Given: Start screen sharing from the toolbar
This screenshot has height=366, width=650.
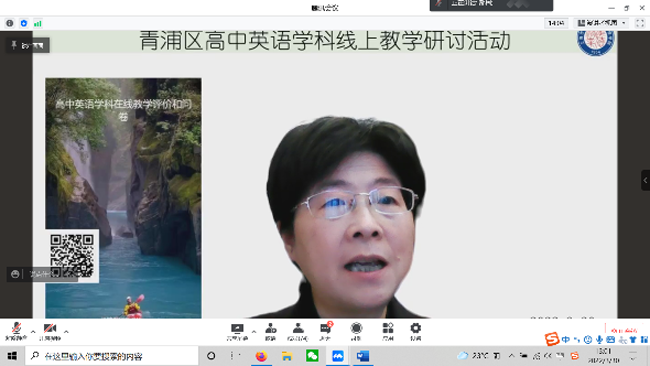Looking at the screenshot, I should 237,332.
